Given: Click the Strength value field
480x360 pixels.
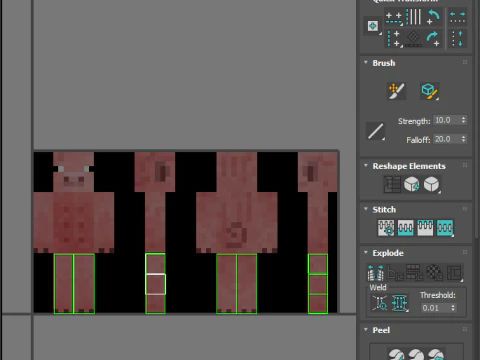Looking at the screenshot, I should [447, 120].
